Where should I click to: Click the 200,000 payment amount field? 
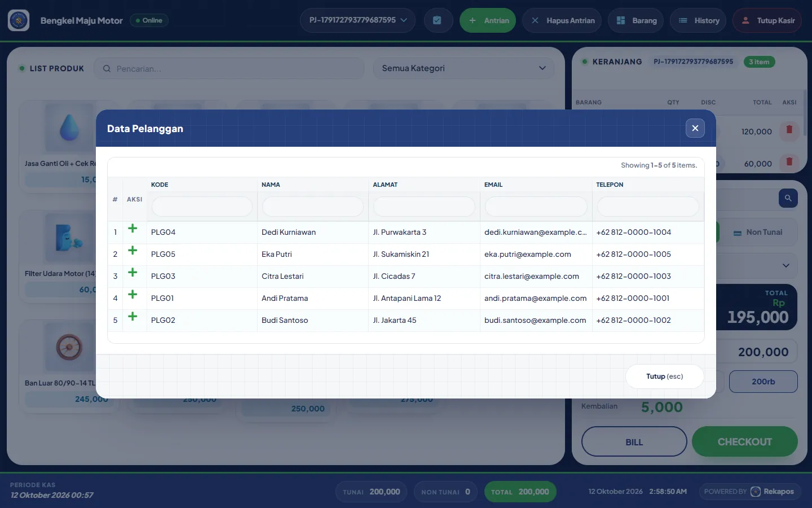(x=757, y=352)
